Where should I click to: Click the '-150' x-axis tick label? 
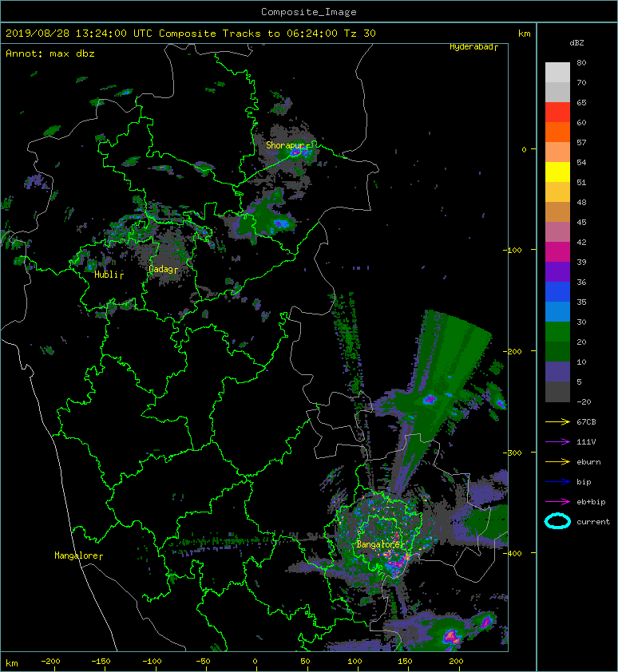tap(101, 662)
